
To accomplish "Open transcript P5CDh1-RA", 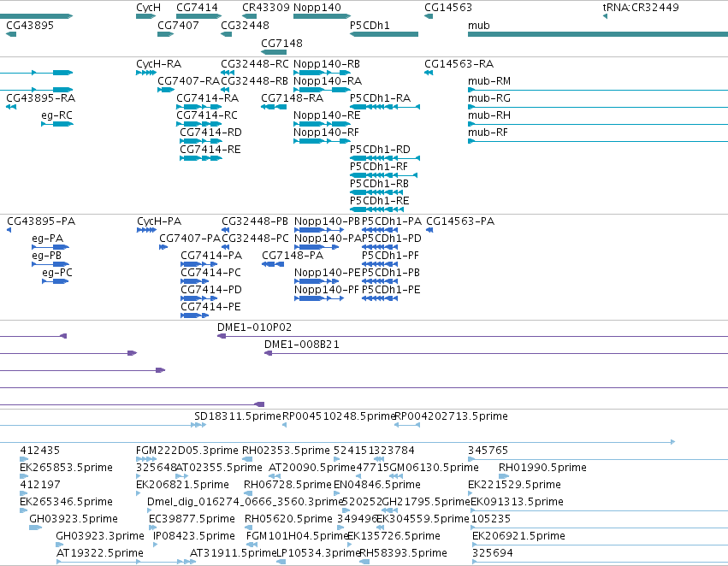I will pyautogui.click(x=385, y=107).
